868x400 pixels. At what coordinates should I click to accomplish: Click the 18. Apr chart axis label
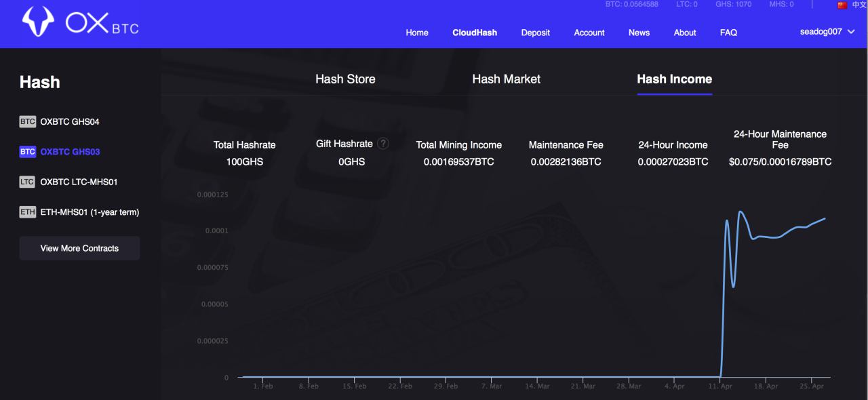point(766,386)
